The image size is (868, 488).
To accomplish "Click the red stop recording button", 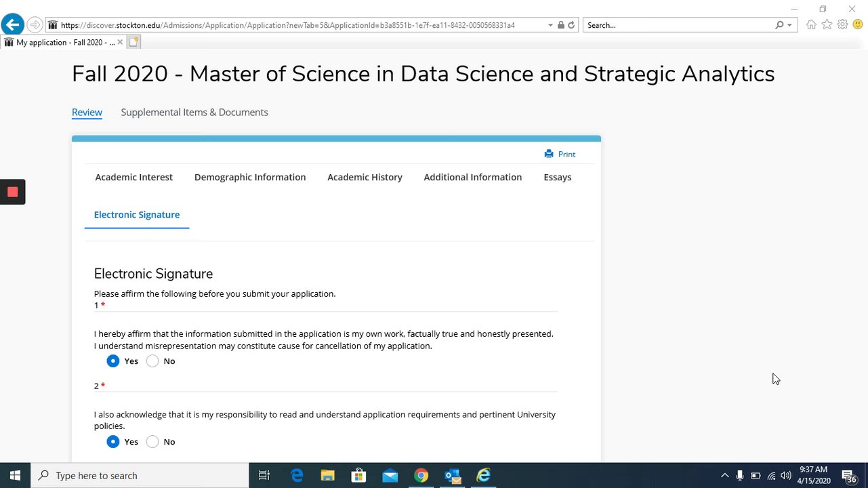I will [12, 192].
